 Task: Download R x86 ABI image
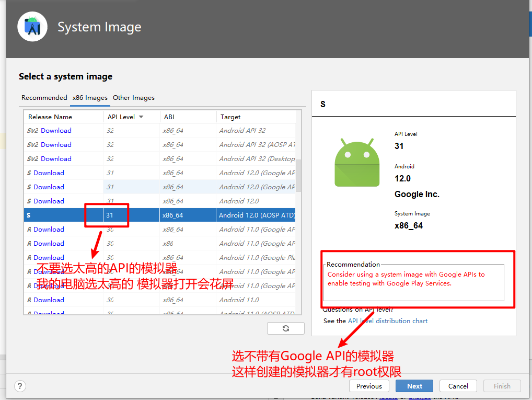coord(49,244)
